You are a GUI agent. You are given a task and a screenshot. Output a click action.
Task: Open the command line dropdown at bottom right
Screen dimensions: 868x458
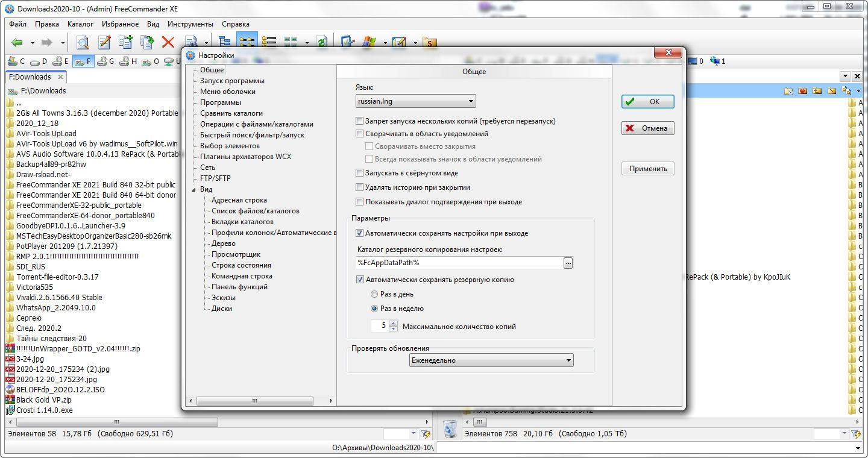tap(859, 448)
